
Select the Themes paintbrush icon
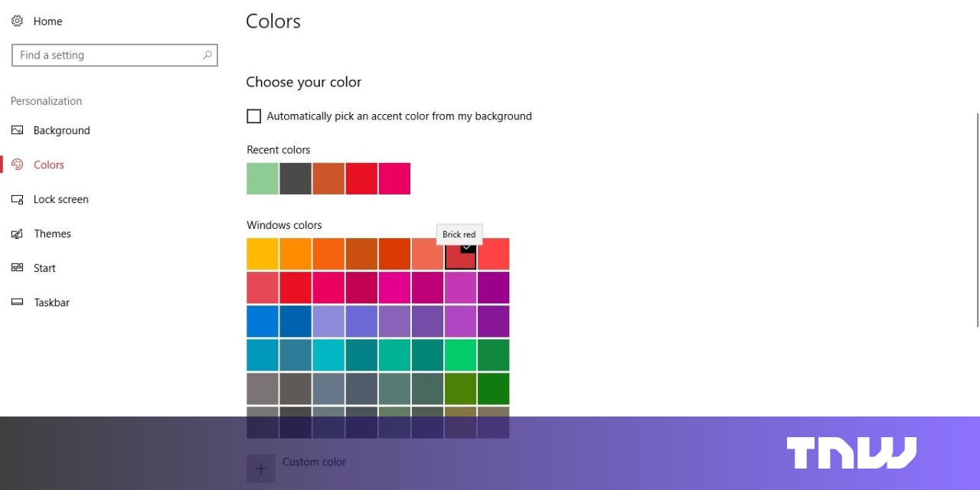(x=17, y=234)
